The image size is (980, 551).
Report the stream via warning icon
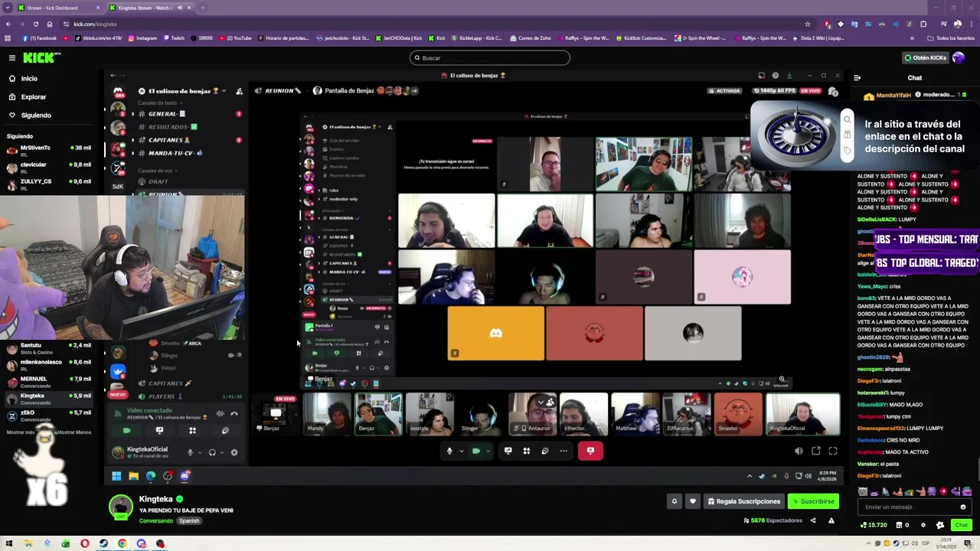tap(831, 520)
